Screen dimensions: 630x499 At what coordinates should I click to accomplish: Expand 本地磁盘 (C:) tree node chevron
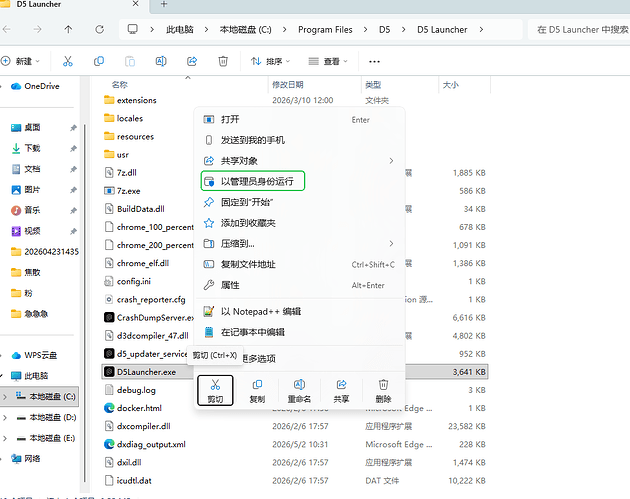[x=5, y=397]
